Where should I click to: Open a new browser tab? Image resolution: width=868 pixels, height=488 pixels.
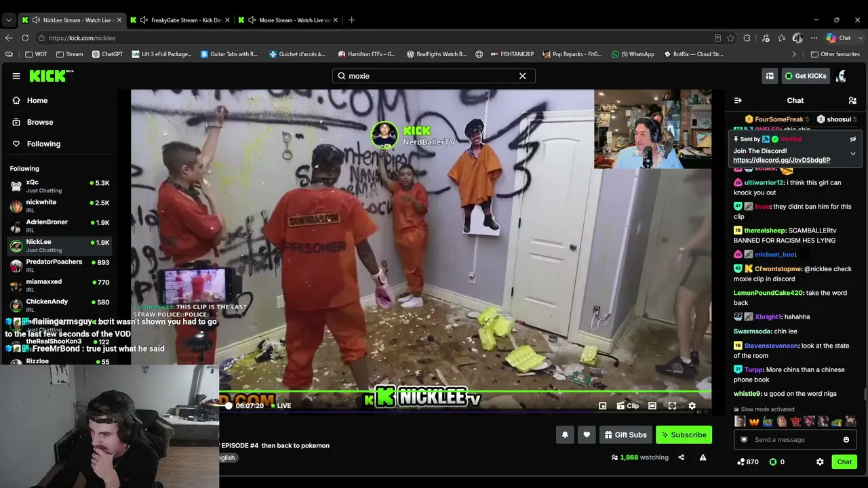(x=351, y=20)
